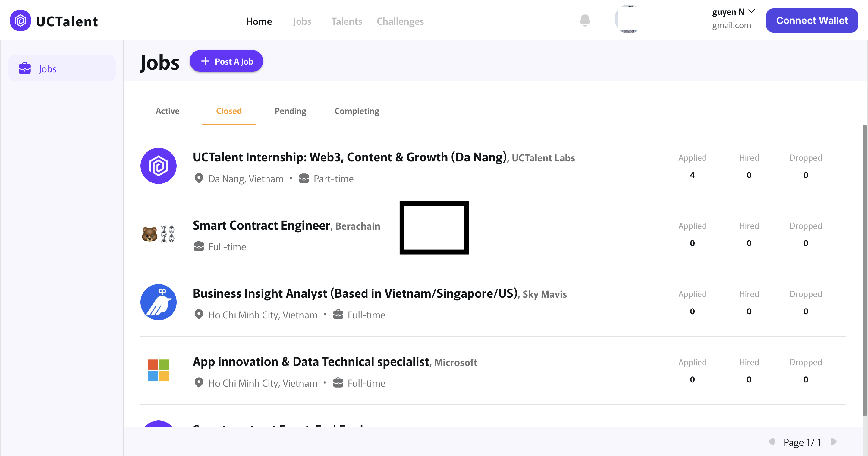
Task: Open the notifications bell
Action: 585,20
